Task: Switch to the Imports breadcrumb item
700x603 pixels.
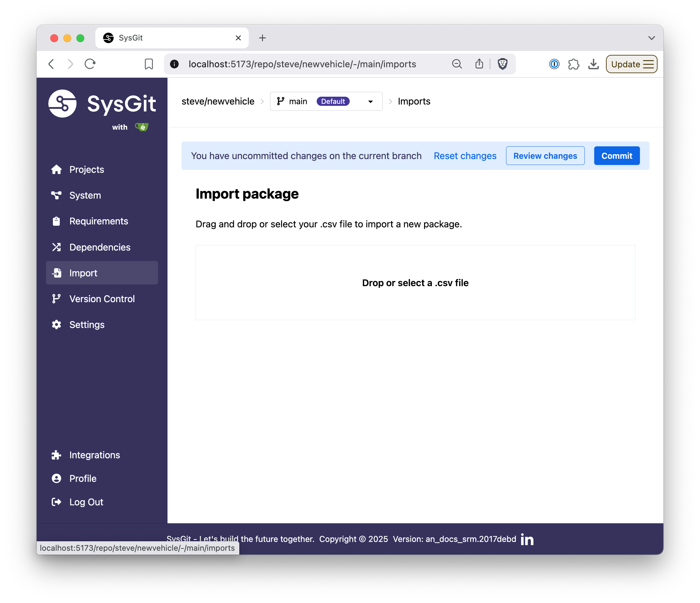Action: (x=414, y=101)
